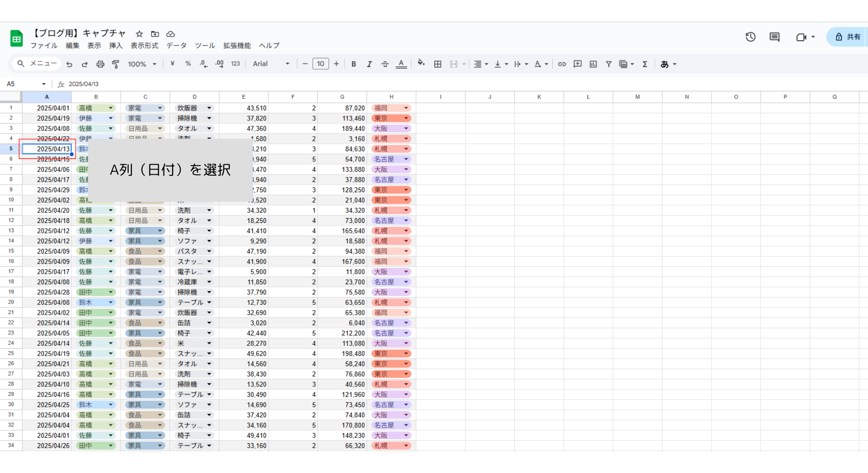The image size is (868, 473).
Task: Open 炊飯器 dropdown chip in row 1
Action: pyautogui.click(x=194, y=108)
